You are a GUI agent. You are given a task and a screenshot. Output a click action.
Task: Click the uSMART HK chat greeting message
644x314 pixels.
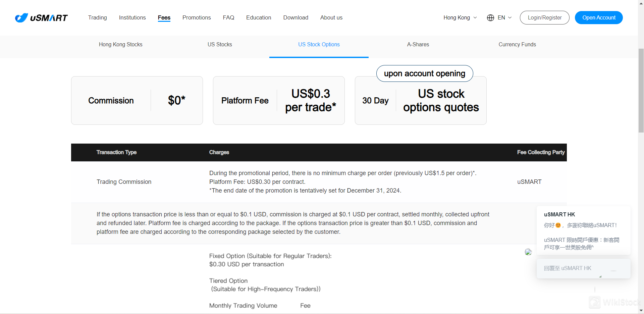coord(580,225)
